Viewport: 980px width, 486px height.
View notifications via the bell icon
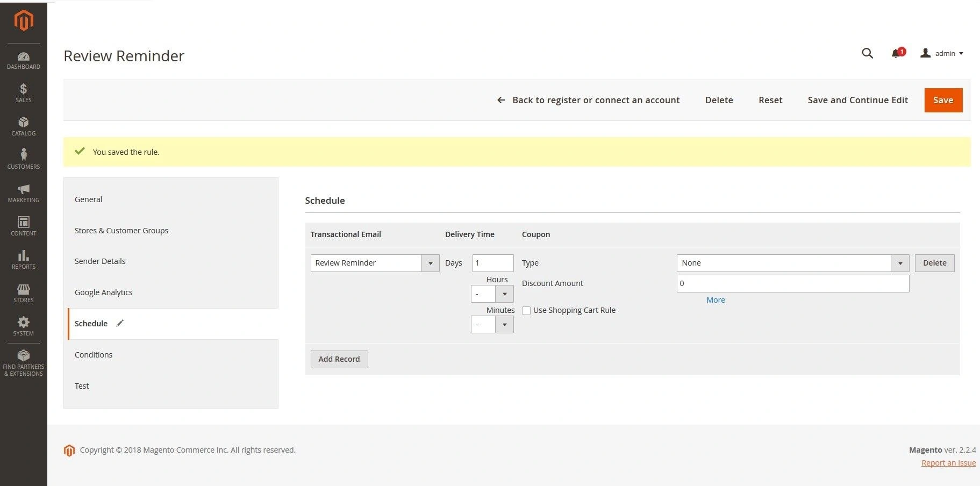coord(896,53)
